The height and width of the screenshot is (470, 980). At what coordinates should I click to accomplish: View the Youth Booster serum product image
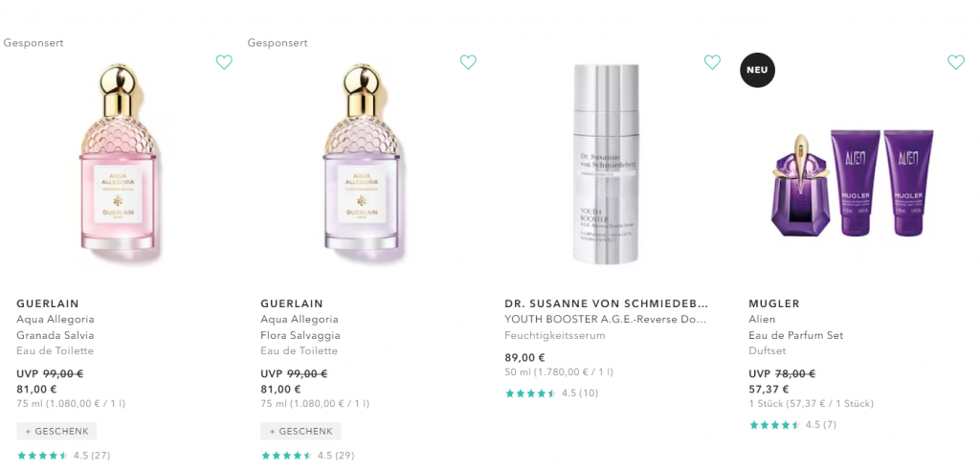pyautogui.click(x=606, y=164)
